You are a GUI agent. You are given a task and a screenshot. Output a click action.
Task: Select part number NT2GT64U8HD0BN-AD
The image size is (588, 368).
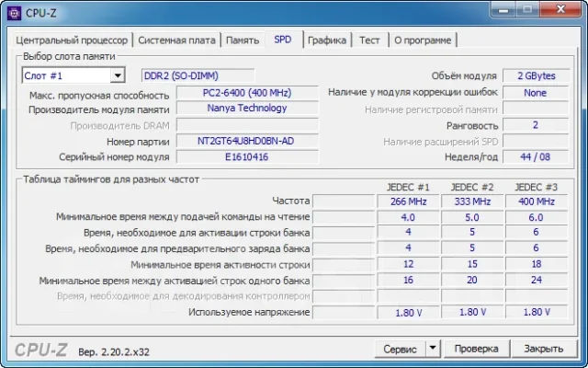pos(247,141)
